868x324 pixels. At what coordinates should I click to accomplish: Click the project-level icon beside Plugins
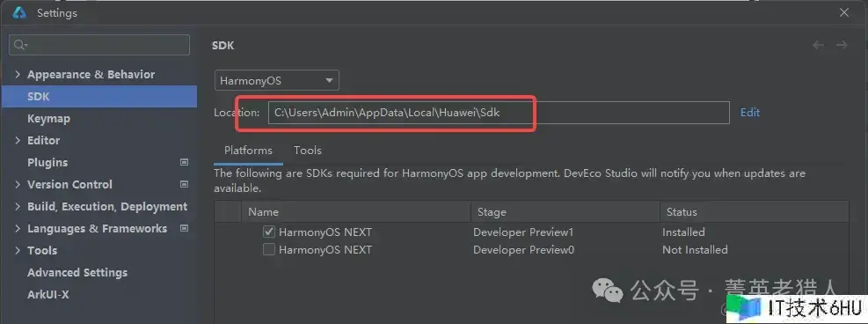(x=185, y=162)
